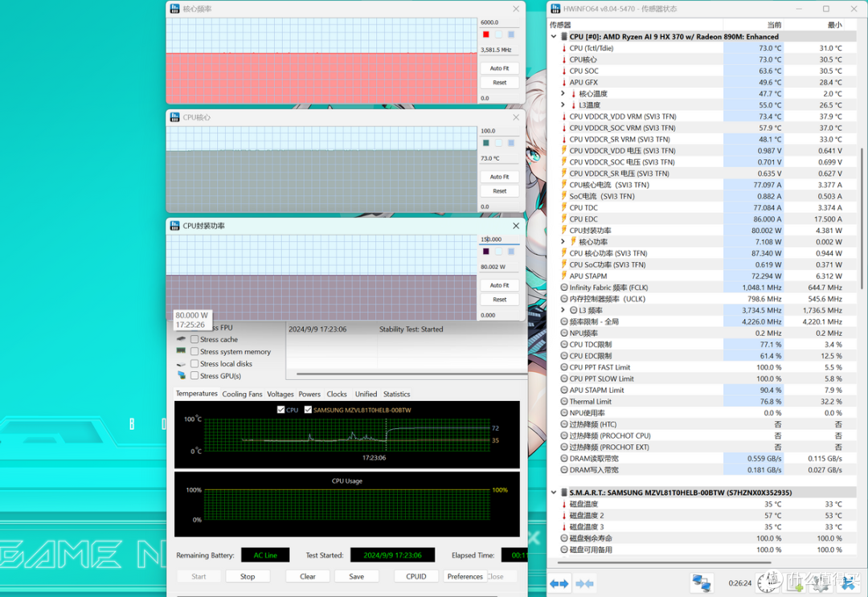Viewport: 868px width, 597px height.
Task: Collapse the CPU [#0] AMD Ryzen sensor group
Action: [x=554, y=36]
